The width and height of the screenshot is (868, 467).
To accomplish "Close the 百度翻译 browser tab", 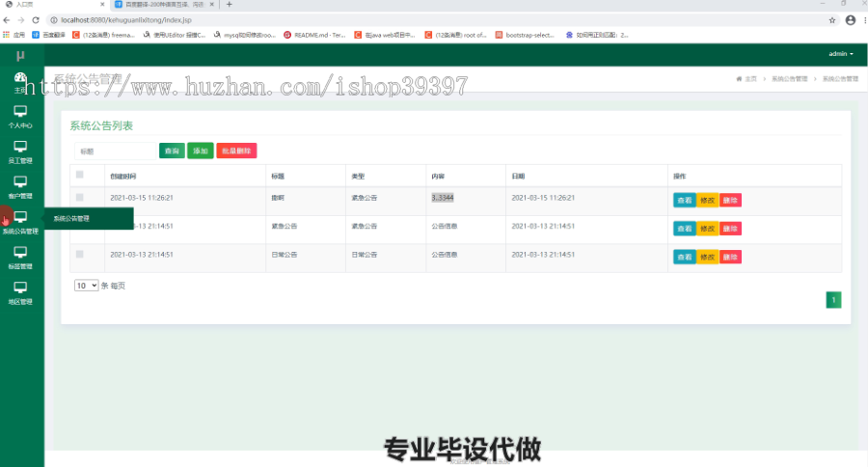I will tap(211, 5).
